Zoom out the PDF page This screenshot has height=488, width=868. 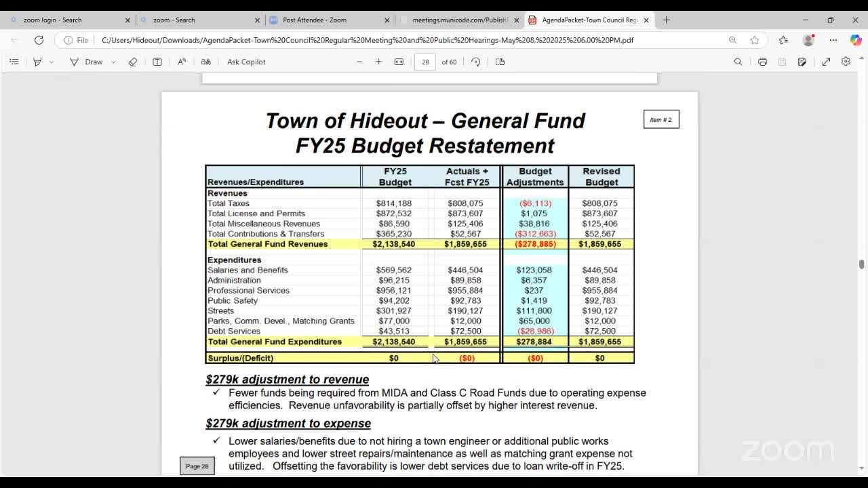coord(359,62)
